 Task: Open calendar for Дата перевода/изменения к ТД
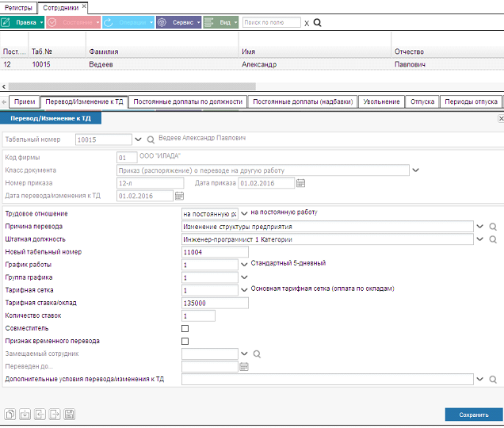pyautogui.click(x=179, y=196)
